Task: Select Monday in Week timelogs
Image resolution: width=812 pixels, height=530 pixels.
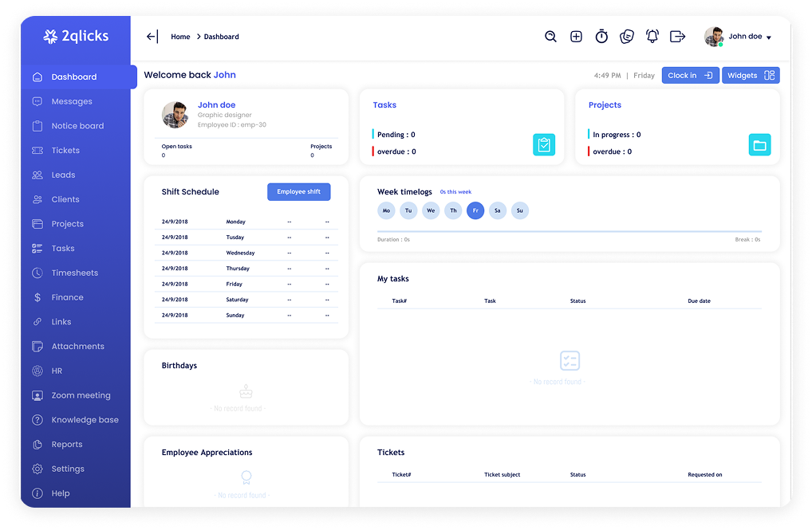Action: click(386, 210)
